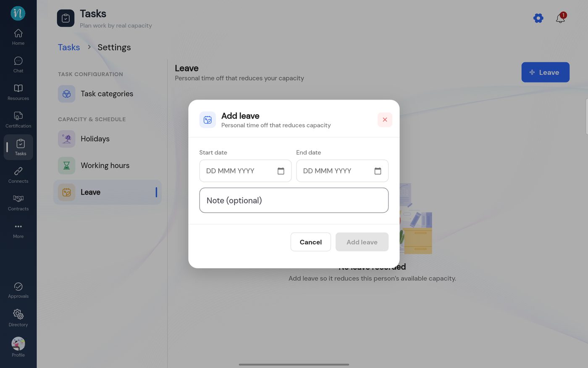Go to Resources in the sidebar
Screen dimensions: 588x368
coord(18,93)
